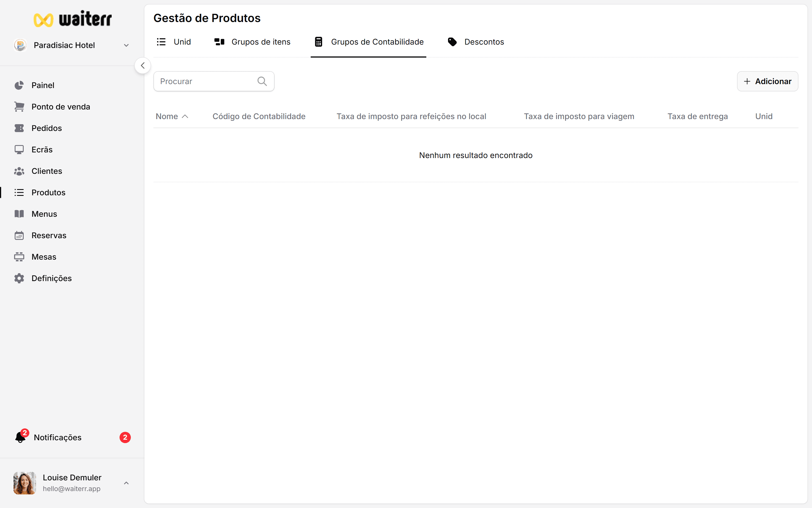Screen dimensions: 812x508
Task: Click the notifications bell icon
Action: (20, 437)
